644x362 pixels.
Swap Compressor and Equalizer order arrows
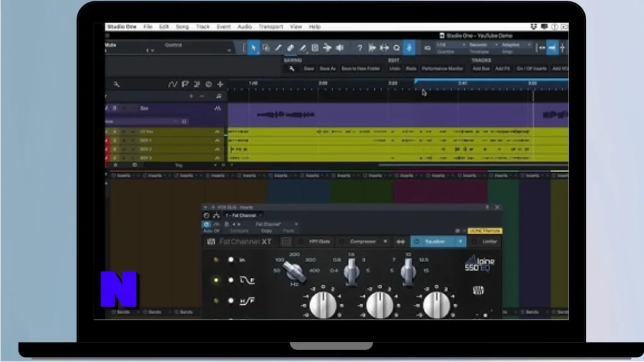point(401,242)
